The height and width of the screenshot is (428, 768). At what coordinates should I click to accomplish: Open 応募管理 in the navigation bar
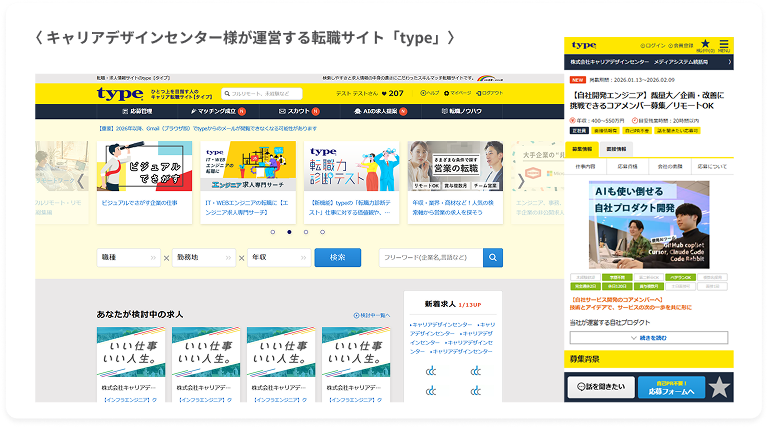tap(137, 111)
